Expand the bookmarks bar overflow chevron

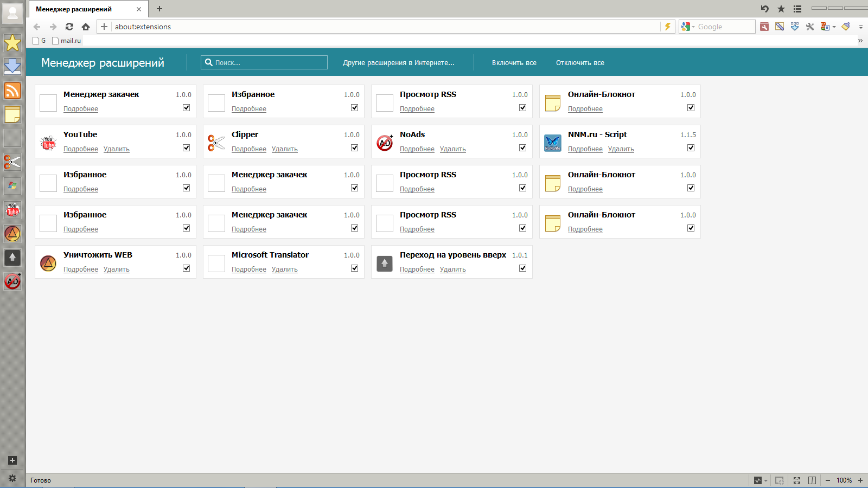(x=860, y=41)
